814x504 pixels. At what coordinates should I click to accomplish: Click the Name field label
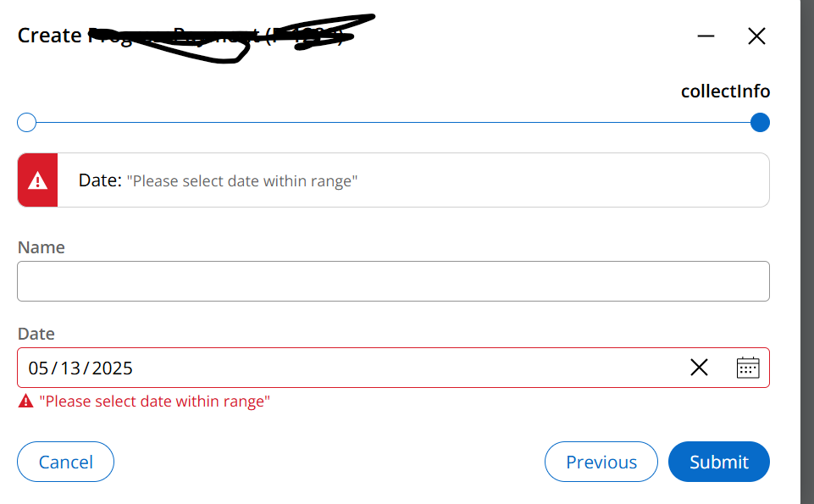pos(42,247)
